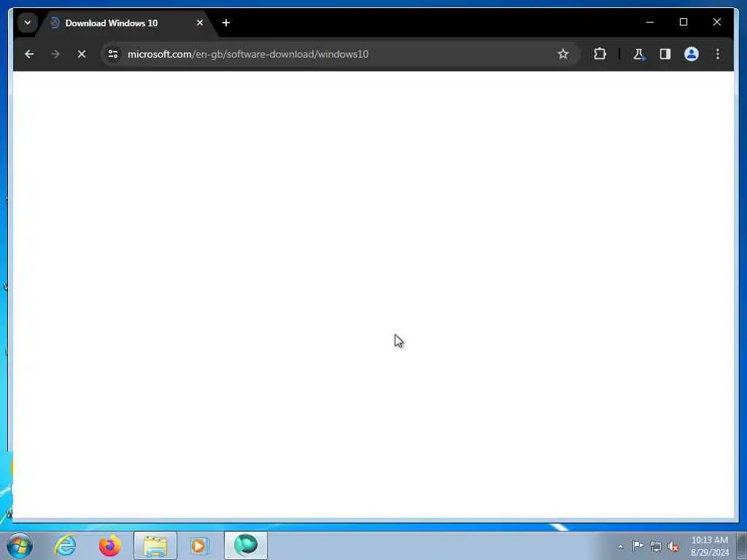
Task: Open a new browser tab
Action: (x=226, y=23)
